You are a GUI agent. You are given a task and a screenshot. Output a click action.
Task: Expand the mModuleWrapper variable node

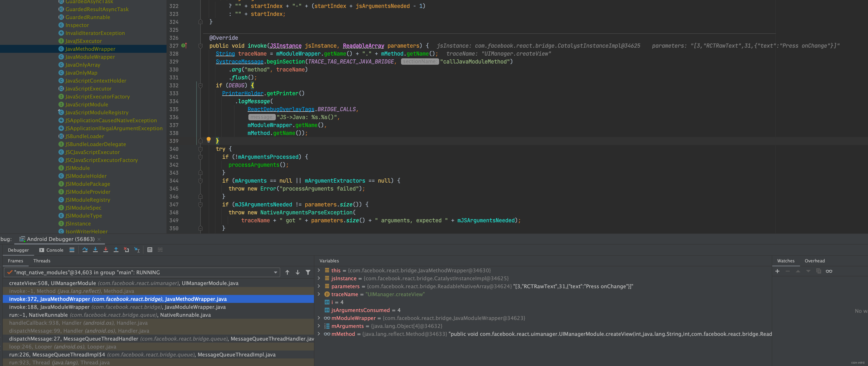pyautogui.click(x=319, y=318)
